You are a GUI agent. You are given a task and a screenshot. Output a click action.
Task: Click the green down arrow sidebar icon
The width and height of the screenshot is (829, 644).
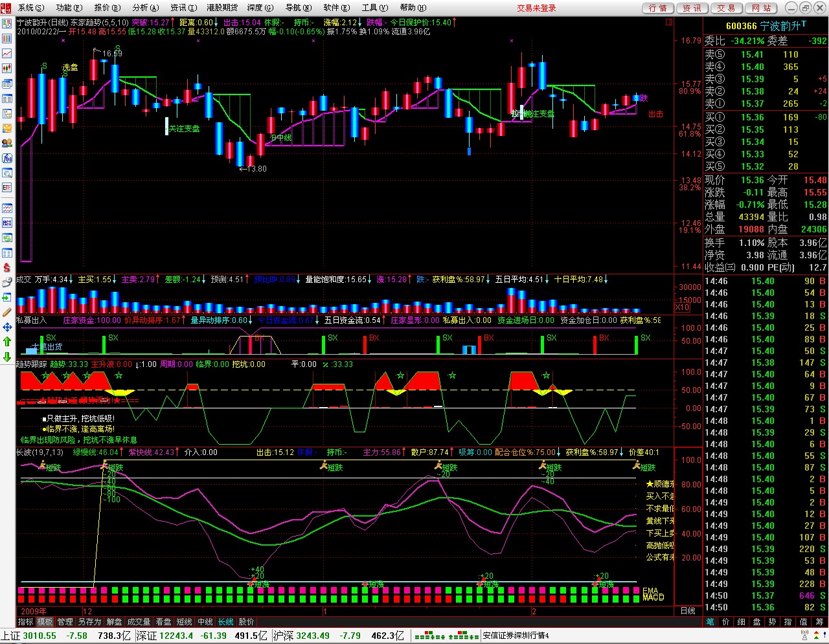coord(7,357)
